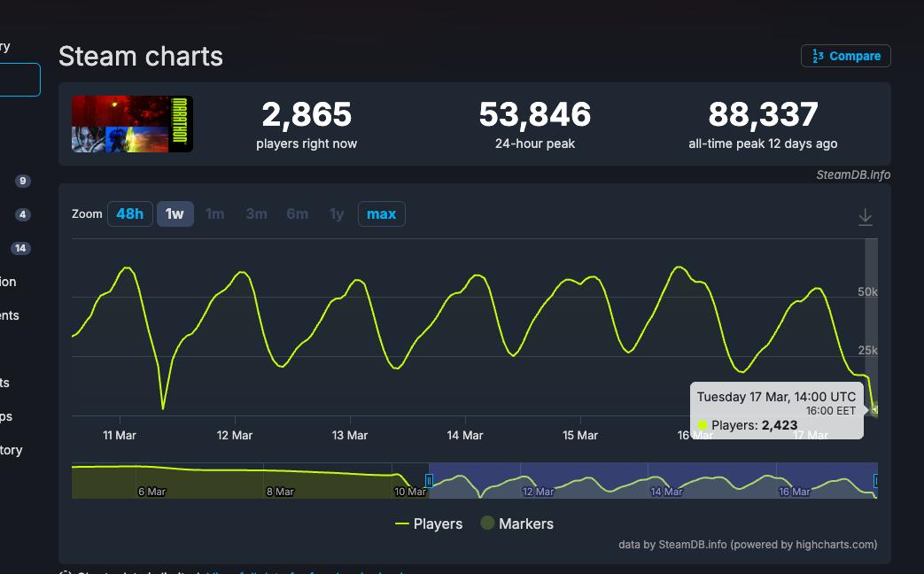Toggle the Markers series in legend
Screen dimensions: 924x574
516,524
